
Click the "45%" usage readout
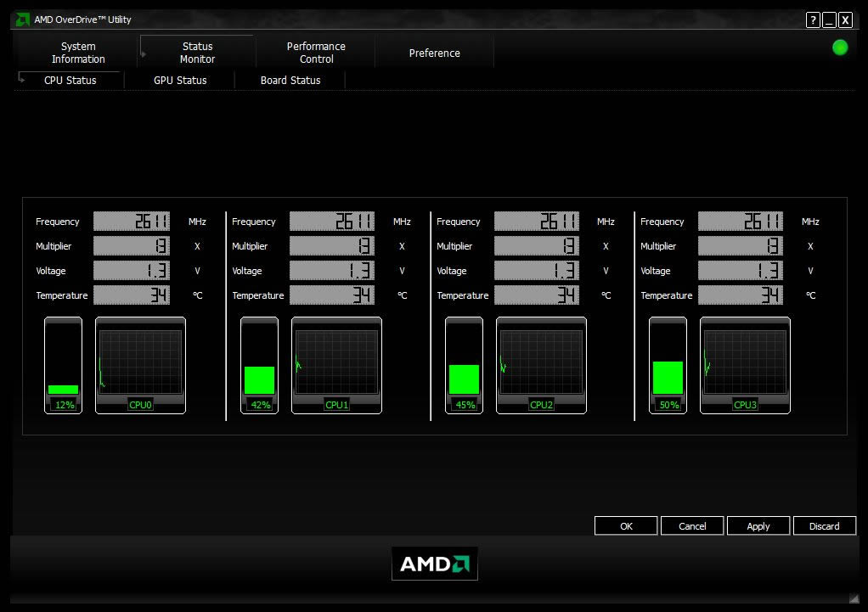click(x=465, y=405)
